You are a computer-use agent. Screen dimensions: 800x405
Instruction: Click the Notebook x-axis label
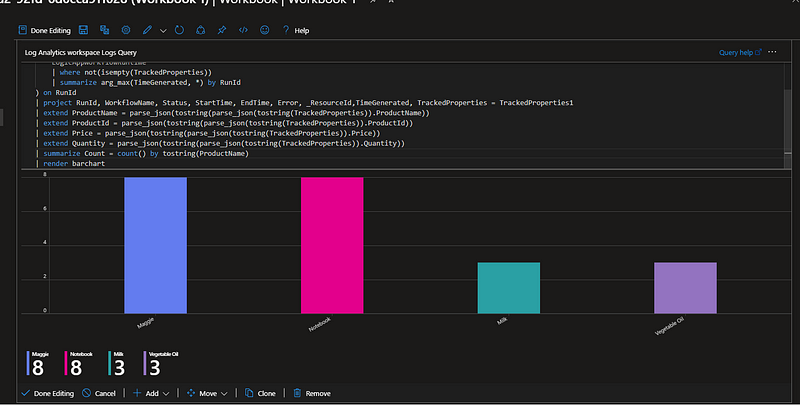(x=320, y=324)
